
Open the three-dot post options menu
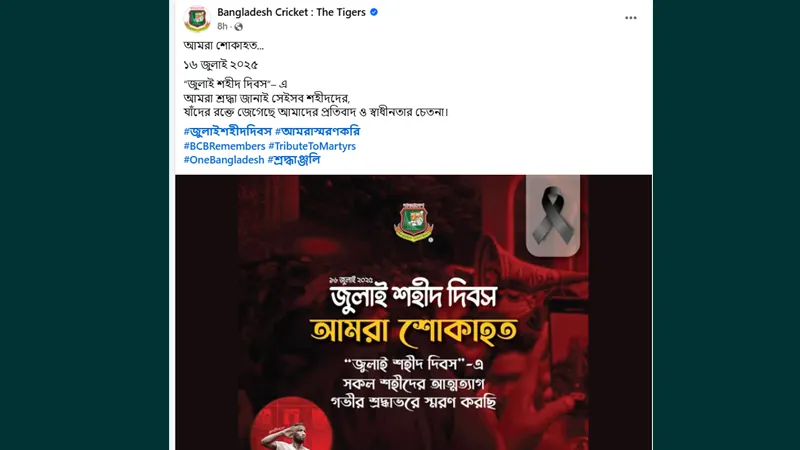[631, 18]
